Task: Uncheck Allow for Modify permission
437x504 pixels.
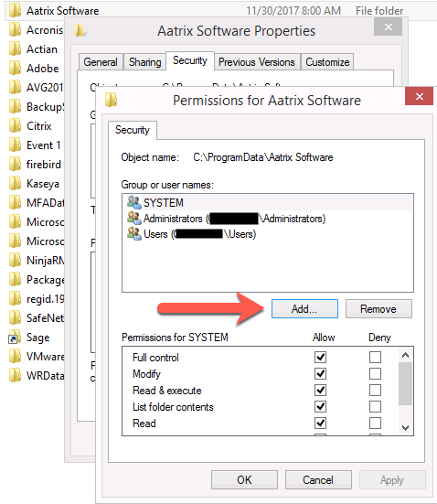Action: click(320, 373)
